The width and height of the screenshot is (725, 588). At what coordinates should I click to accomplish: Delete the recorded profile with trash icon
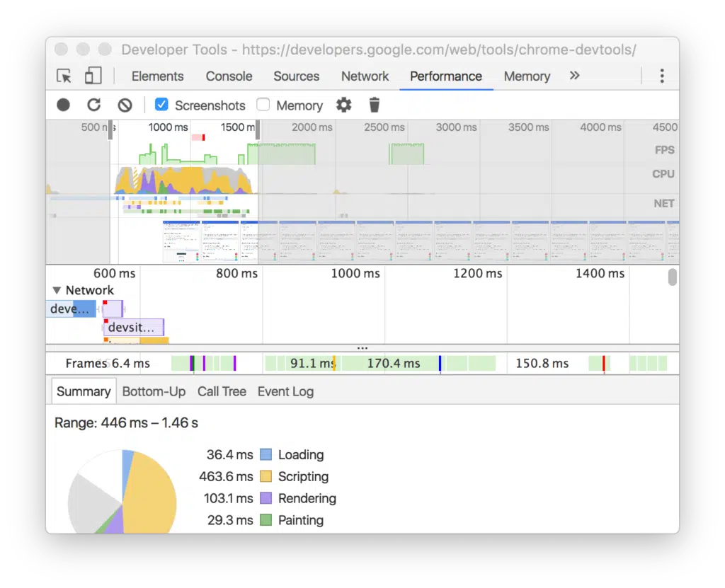point(374,104)
